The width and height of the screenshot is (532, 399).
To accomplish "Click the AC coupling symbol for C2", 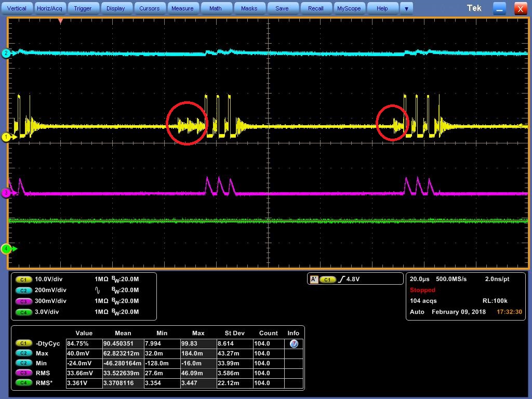I will (x=97, y=290).
